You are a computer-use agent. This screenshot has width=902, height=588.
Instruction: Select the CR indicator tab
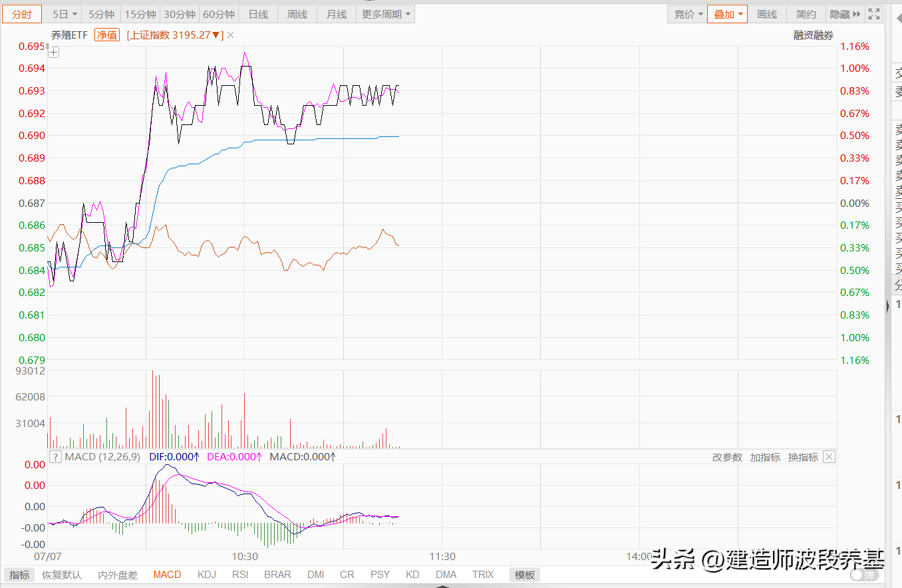[347, 575]
